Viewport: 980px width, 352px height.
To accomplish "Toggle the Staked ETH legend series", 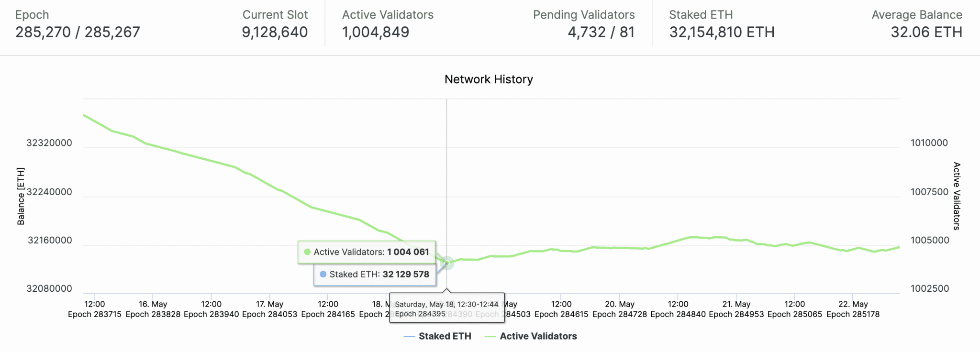I will pyautogui.click(x=445, y=336).
